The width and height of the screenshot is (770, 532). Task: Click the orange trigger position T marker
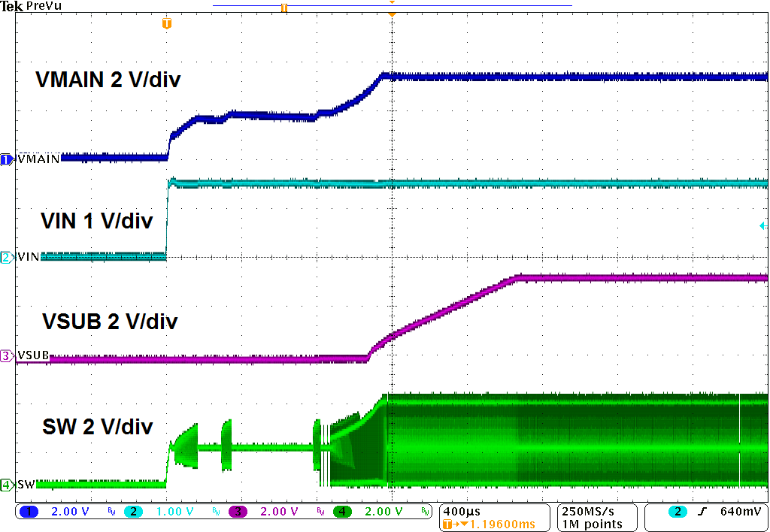[167, 24]
